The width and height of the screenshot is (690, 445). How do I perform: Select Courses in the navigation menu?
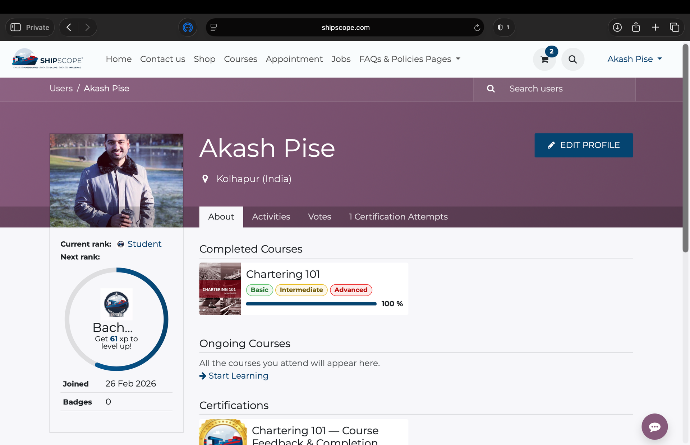tap(240, 59)
